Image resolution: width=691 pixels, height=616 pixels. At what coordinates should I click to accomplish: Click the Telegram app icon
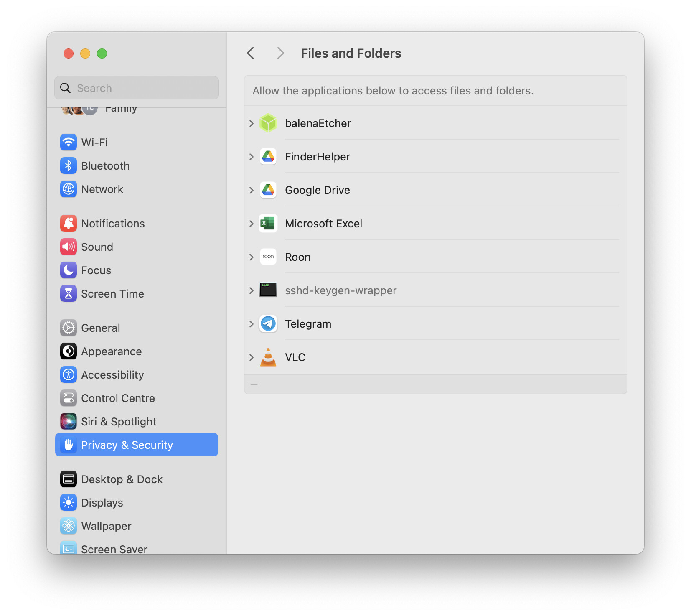pos(268,323)
